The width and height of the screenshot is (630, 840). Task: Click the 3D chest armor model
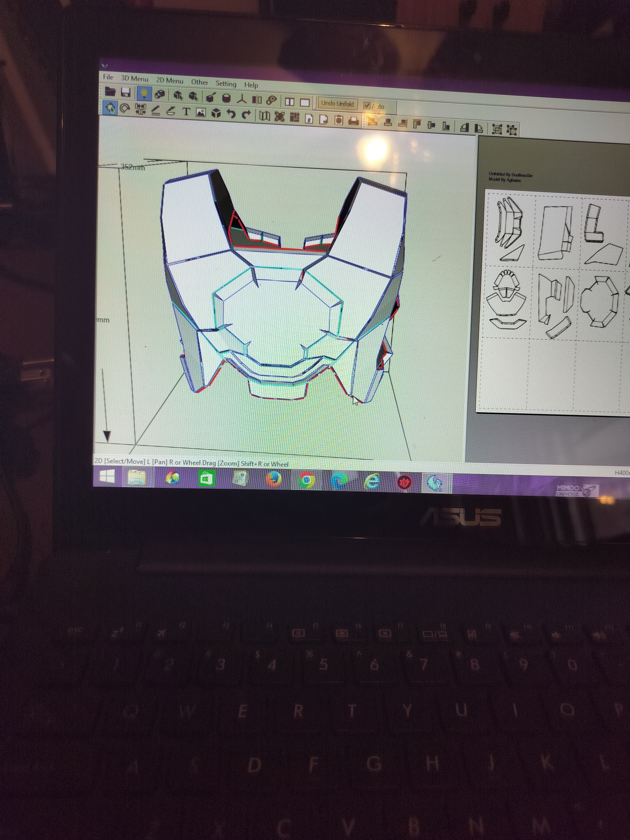pyautogui.click(x=283, y=287)
